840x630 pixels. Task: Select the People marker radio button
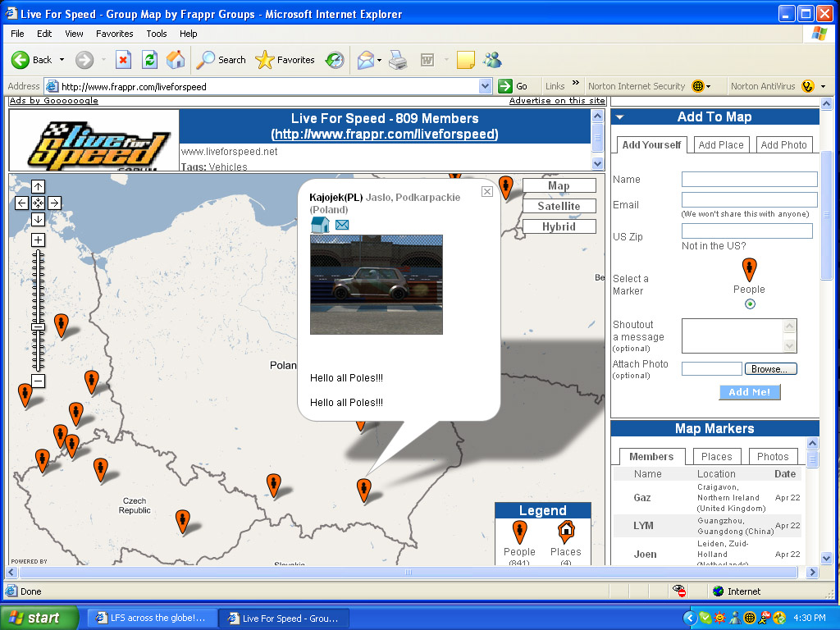pyautogui.click(x=750, y=304)
